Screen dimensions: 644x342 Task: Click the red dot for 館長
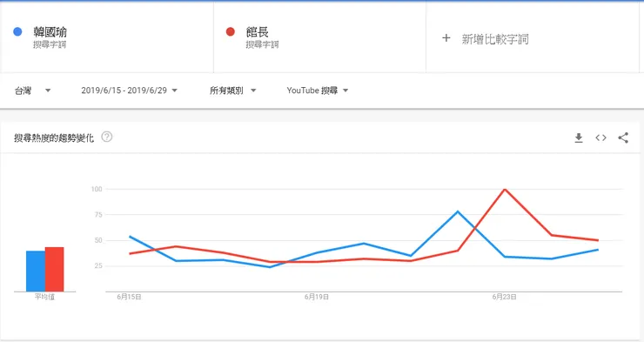pyautogui.click(x=231, y=31)
